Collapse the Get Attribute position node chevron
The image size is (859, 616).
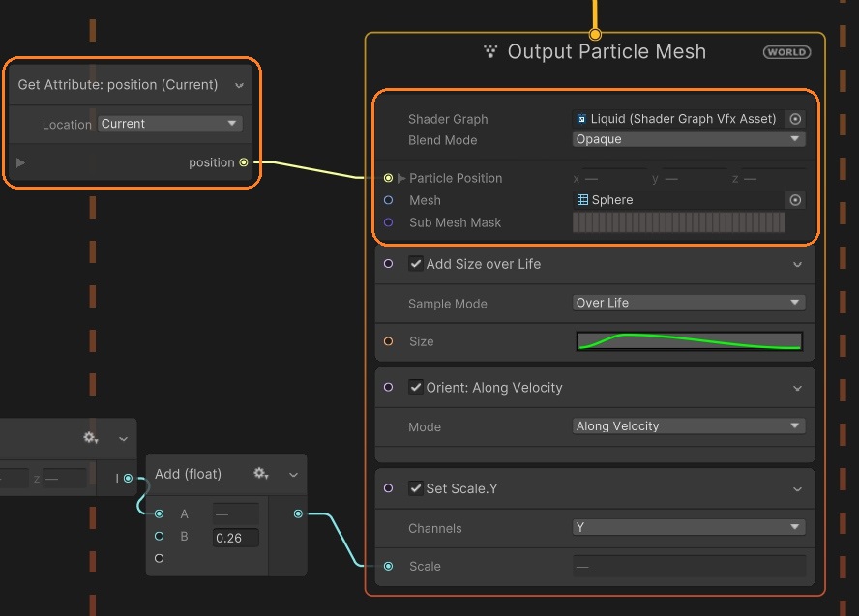pos(239,85)
